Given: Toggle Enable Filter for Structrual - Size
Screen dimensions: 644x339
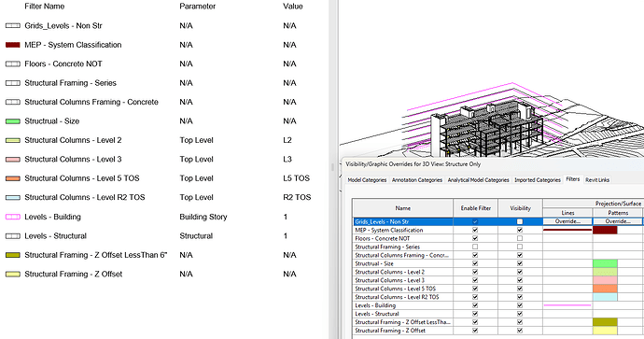Looking at the screenshot, I should (x=475, y=263).
